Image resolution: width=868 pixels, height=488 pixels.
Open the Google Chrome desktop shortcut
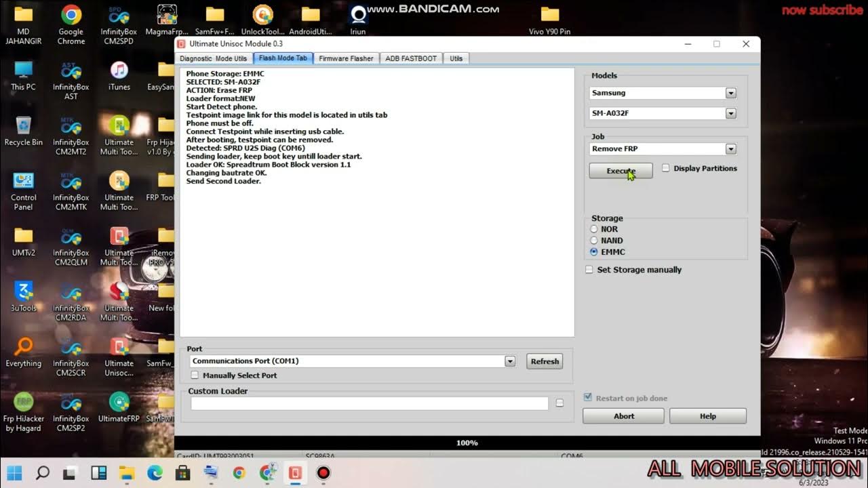(x=71, y=25)
